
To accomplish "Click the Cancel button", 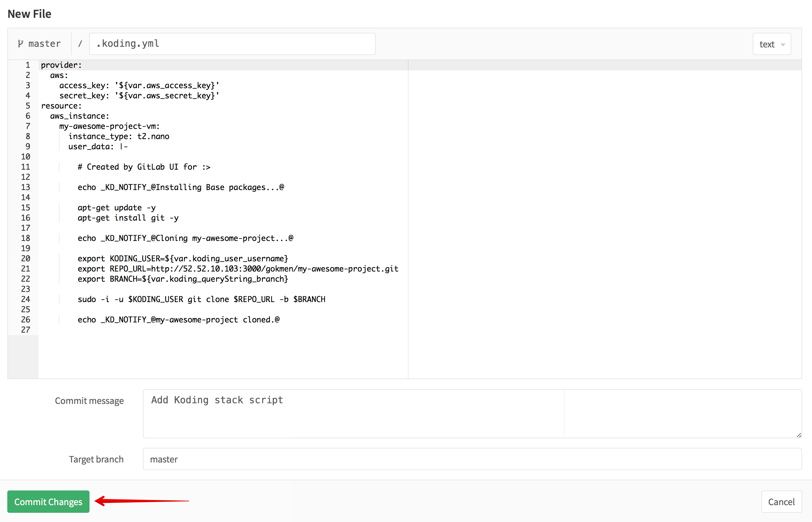I will [x=781, y=501].
